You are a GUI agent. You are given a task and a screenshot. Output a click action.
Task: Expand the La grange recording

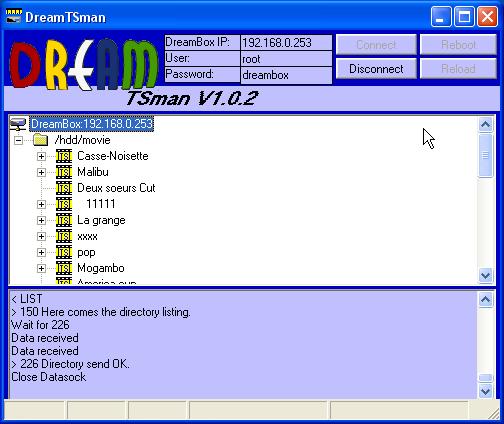[x=41, y=220]
